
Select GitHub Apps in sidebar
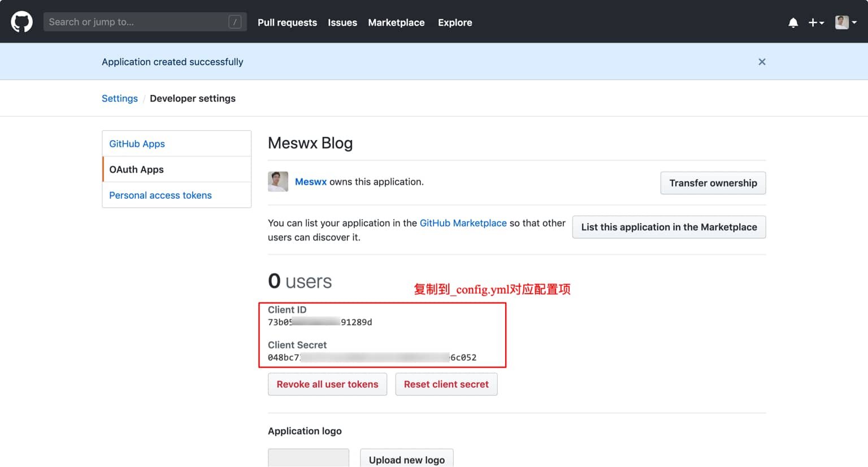tap(177, 143)
